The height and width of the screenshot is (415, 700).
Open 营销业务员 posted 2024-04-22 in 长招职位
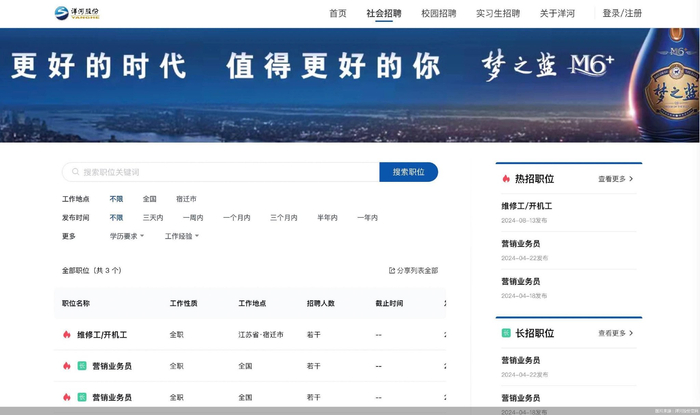click(521, 360)
